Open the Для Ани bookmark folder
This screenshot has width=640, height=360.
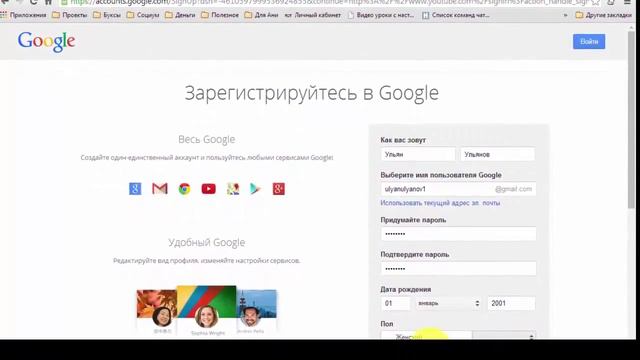coord(261,15)
